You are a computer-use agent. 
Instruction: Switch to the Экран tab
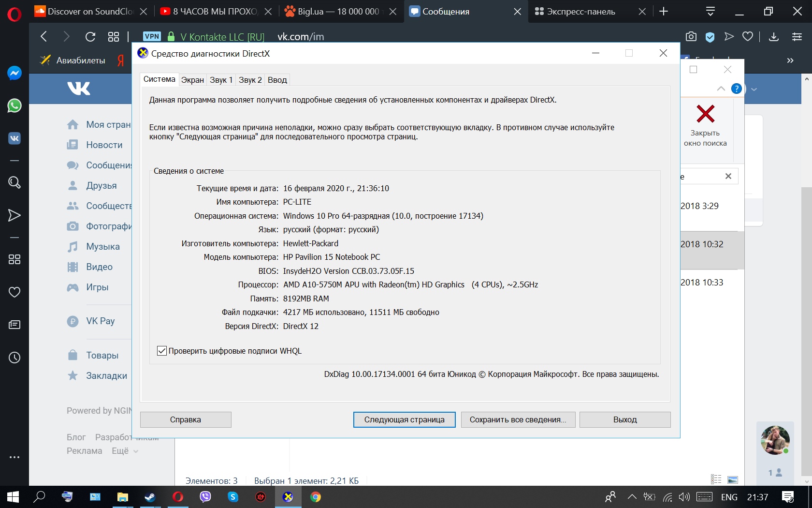[192, 80]
